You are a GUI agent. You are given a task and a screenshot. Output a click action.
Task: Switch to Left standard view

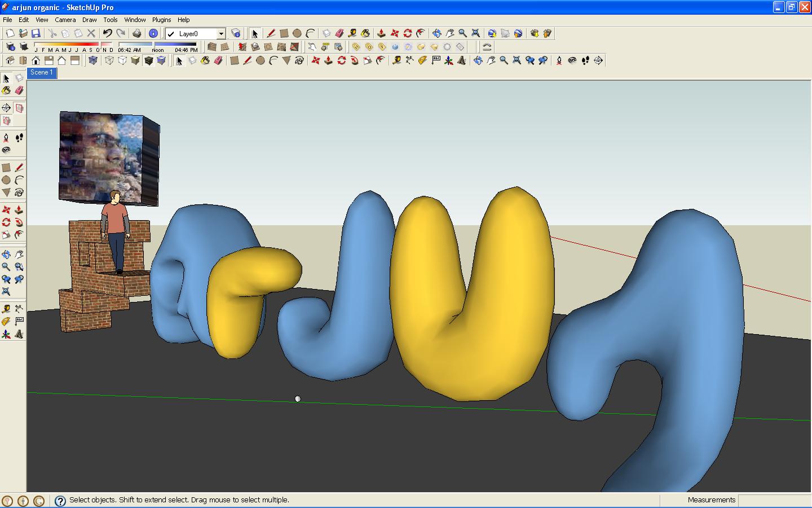(75, 60)
